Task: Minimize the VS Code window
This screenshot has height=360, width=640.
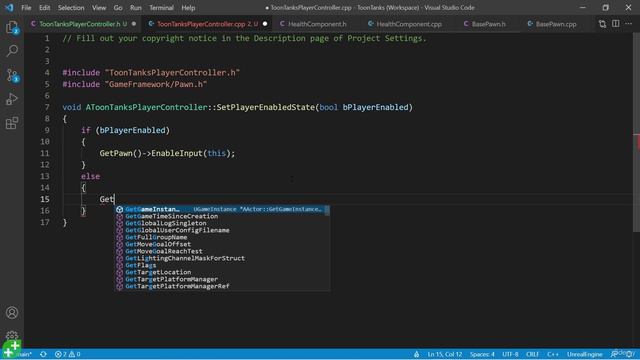Action: [582, 7]
